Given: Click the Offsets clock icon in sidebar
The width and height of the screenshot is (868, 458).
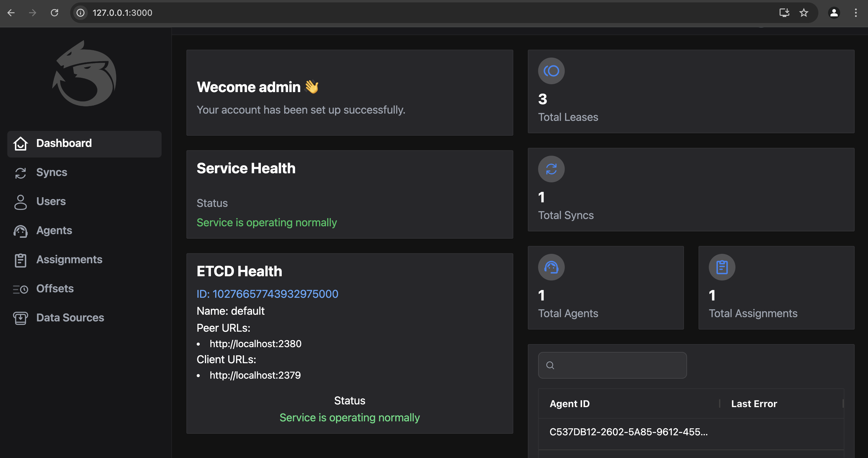Looking at the screenshot, I should coord(21,289).
